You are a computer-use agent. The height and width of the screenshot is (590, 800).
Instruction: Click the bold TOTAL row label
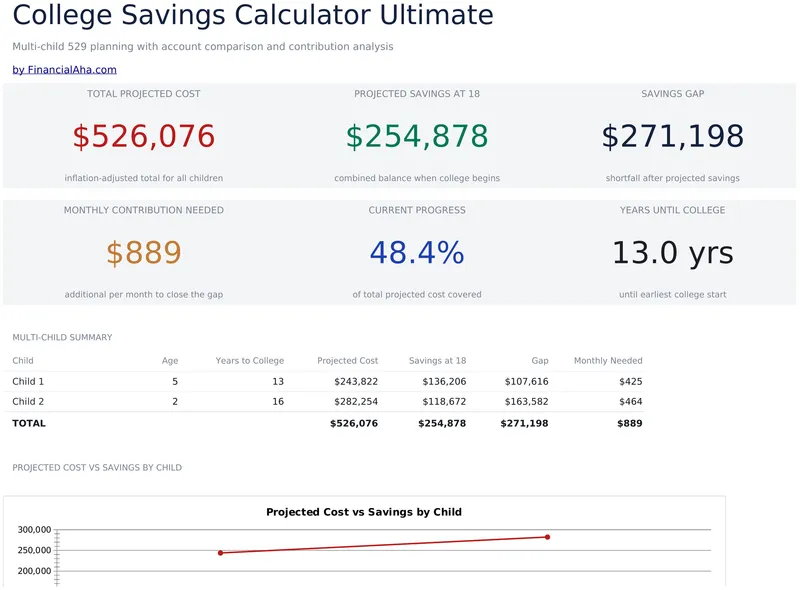(x=29, y=423)
